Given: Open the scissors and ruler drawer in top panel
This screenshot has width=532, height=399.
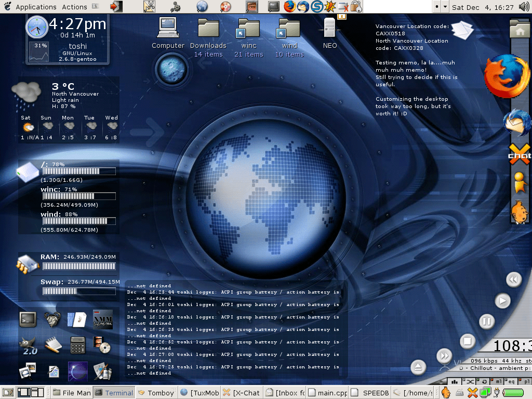Looking at the screenshot, I should pos(149,6).
